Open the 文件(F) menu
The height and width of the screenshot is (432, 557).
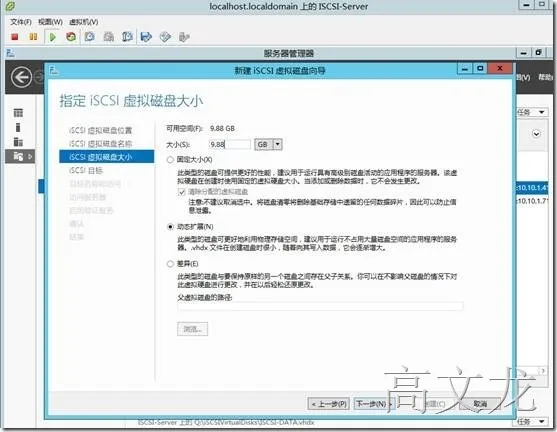(x=21, y=22)
